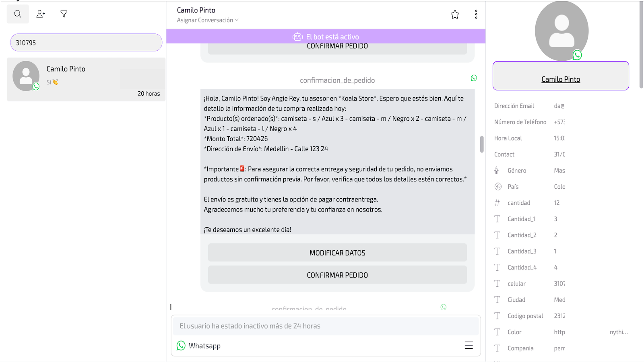Image resolution: width=644 pixels, height=362 pixels.
Task: Click the País value
Action: click(559, 187)
